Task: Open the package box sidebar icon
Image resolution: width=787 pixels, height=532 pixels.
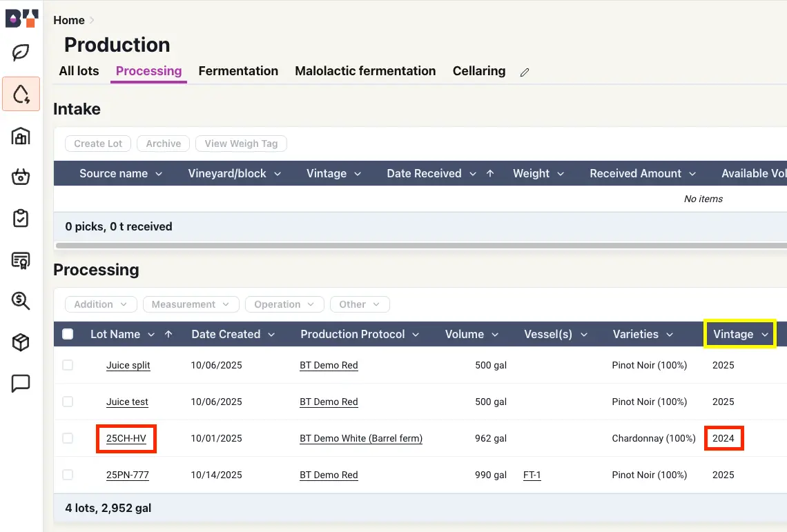Action: 21,342
